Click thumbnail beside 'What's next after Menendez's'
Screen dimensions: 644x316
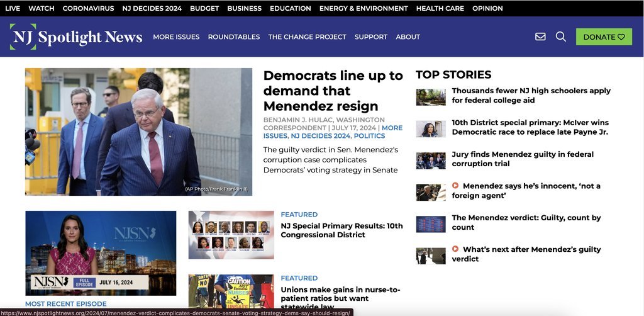coord(430,256)
